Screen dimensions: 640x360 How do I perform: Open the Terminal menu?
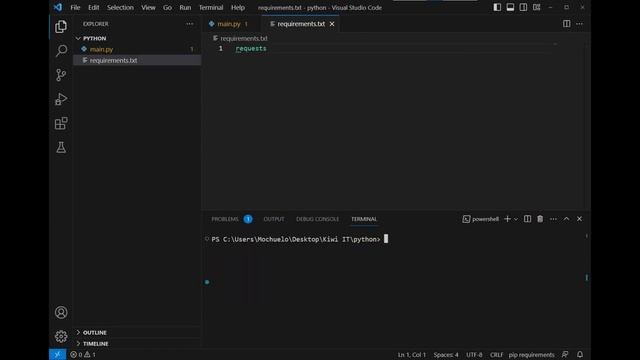coord(211,7)
